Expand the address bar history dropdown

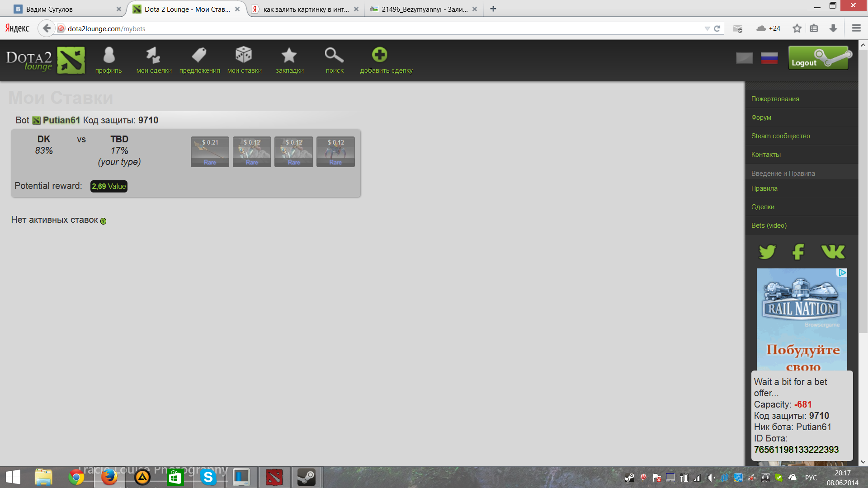(x=707, y=28)
